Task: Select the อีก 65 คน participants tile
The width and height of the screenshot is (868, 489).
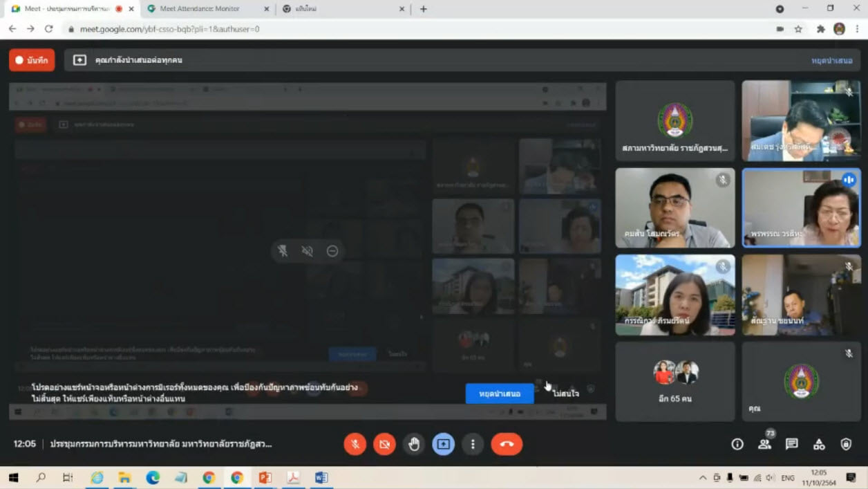Action: click(x=674, y=381)
